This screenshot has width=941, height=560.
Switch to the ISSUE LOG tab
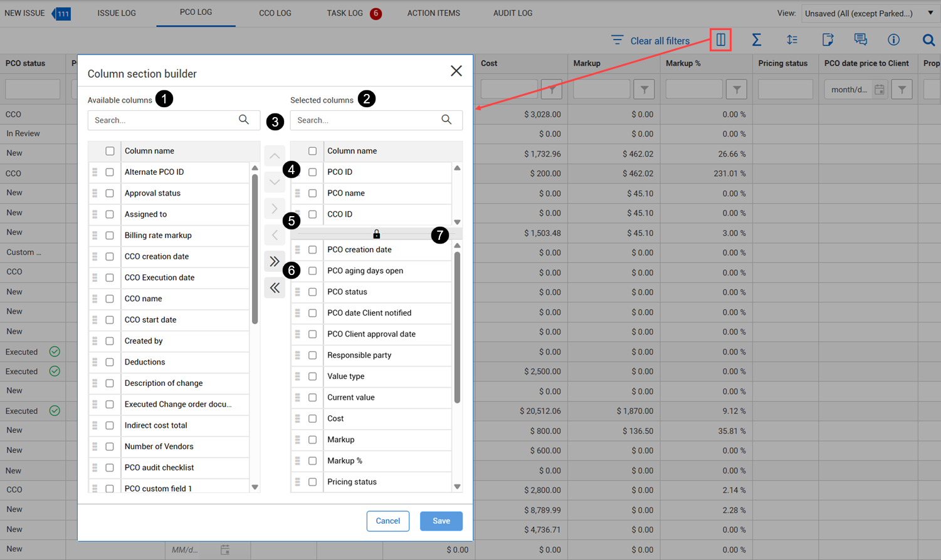[x=117, y=13]
